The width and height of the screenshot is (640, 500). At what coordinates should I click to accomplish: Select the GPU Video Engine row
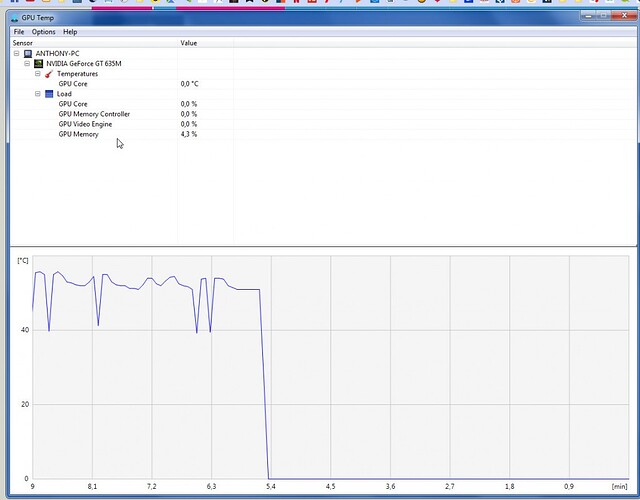(86, 124)
